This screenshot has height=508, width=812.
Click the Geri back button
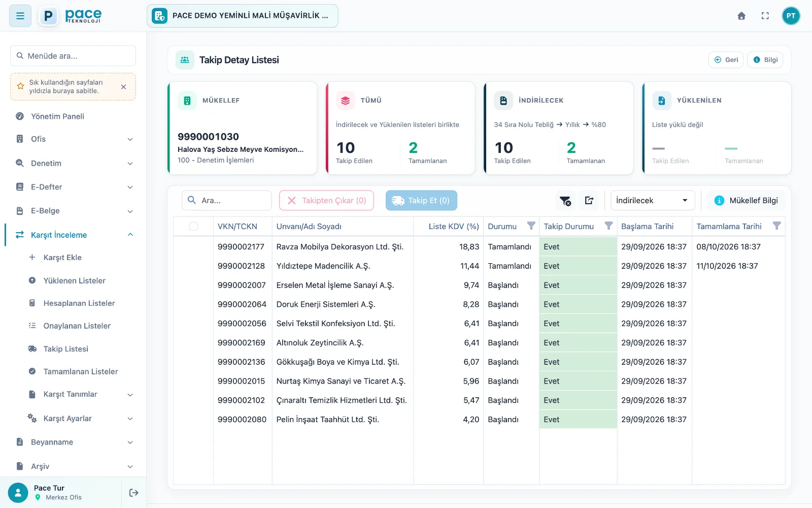[x=726, y=60]
